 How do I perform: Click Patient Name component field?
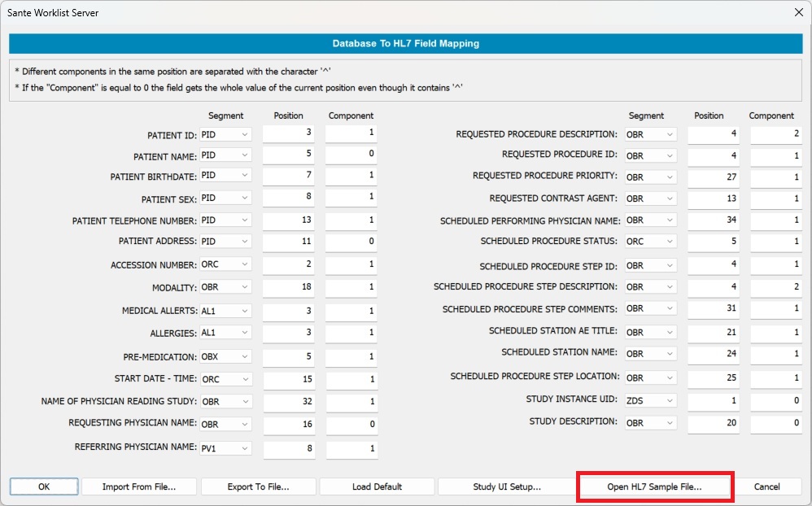[x=351, y=155]
